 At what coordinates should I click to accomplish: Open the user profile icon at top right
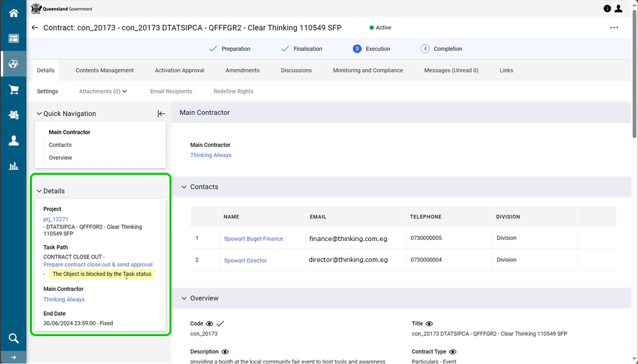point(619,8)
